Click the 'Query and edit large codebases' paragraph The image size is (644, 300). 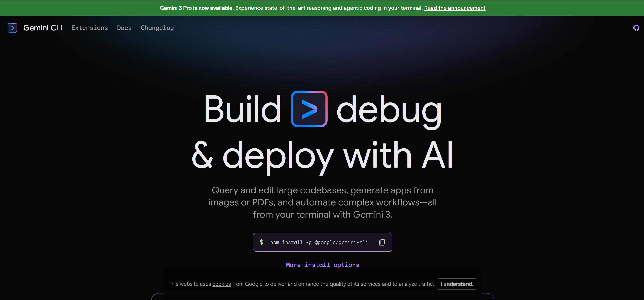(322, 202)
